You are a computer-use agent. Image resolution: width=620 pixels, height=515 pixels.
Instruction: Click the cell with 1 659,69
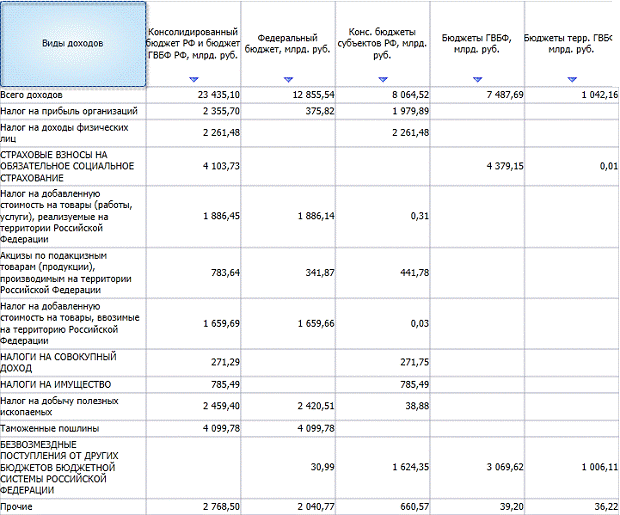193,324
